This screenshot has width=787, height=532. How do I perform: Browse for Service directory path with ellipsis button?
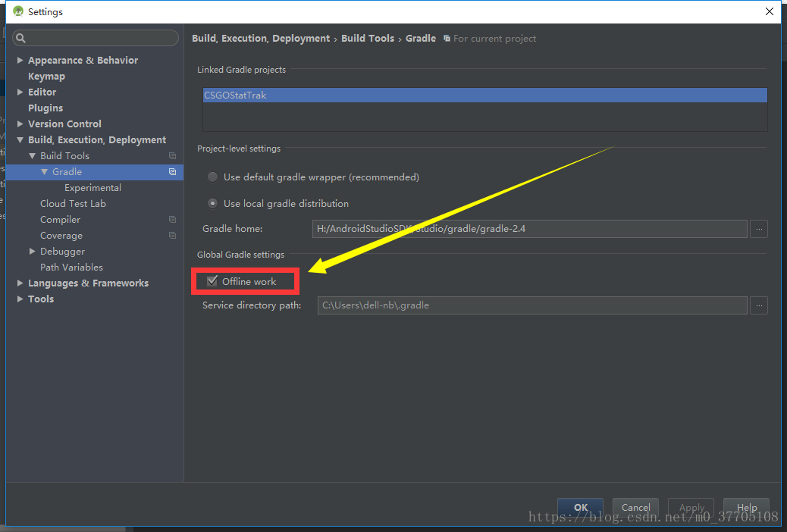pos(759,305)
